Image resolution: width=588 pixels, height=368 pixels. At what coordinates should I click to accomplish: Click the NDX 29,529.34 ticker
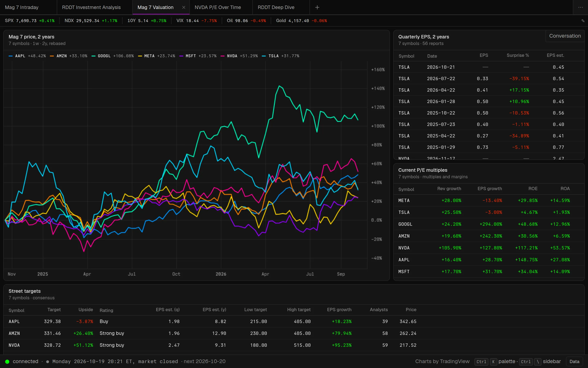tap(91, 21)
